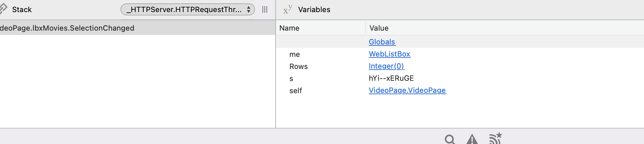This screenshot has width=644, height=144.
Task: Click the Variables panel title
Action: pos(314,9)
